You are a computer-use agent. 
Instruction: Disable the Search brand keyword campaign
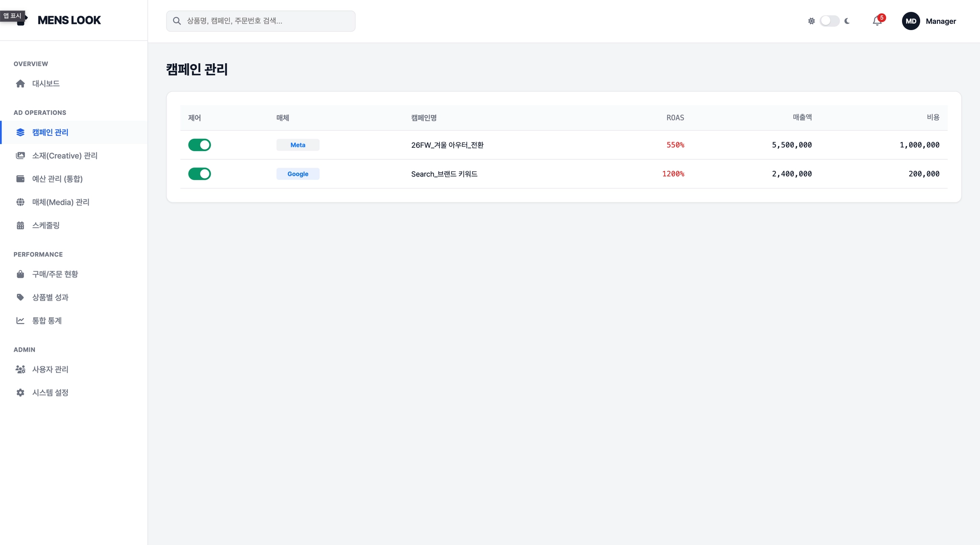pos(200,174)
